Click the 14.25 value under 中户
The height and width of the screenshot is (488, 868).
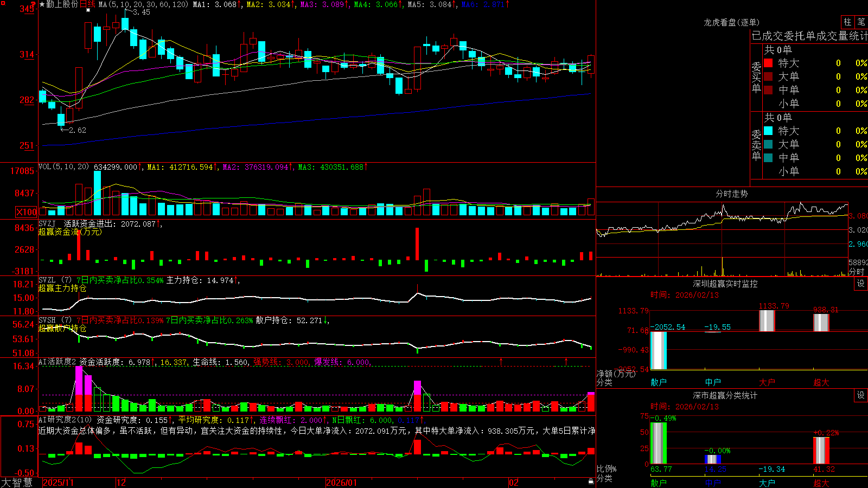715,469
